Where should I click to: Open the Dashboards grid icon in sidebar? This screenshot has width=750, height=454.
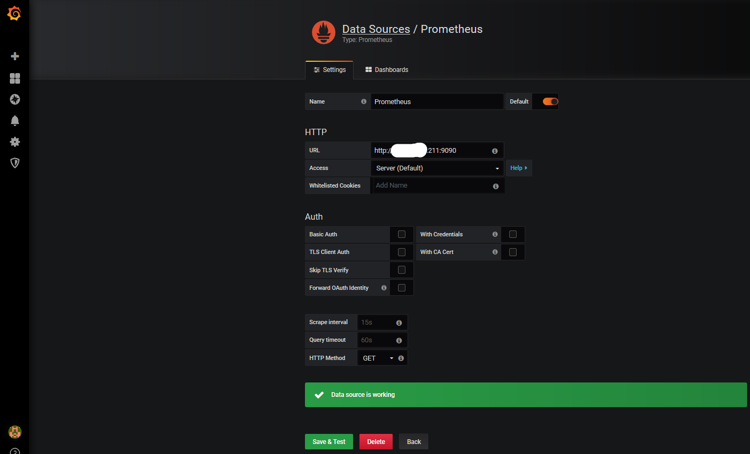pyautogui.click(x=15, y=78)
